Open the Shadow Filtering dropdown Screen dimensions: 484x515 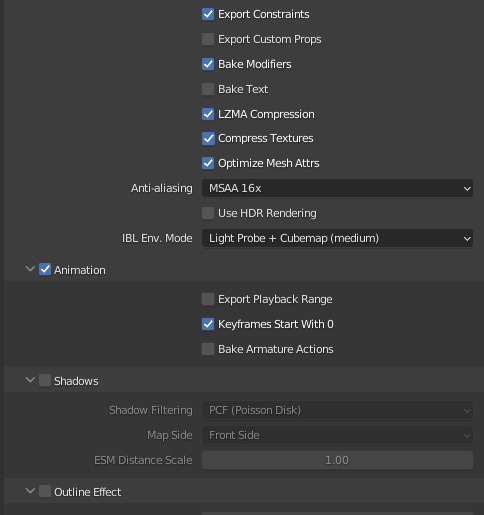click(x=337, y=410)
